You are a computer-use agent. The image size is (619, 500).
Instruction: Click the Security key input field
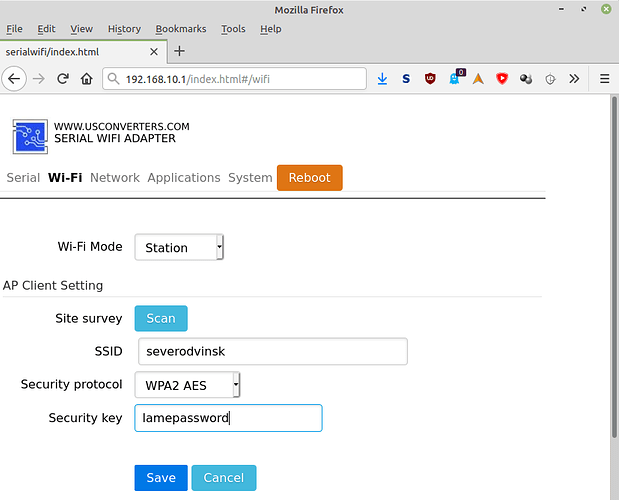point(229,418)
